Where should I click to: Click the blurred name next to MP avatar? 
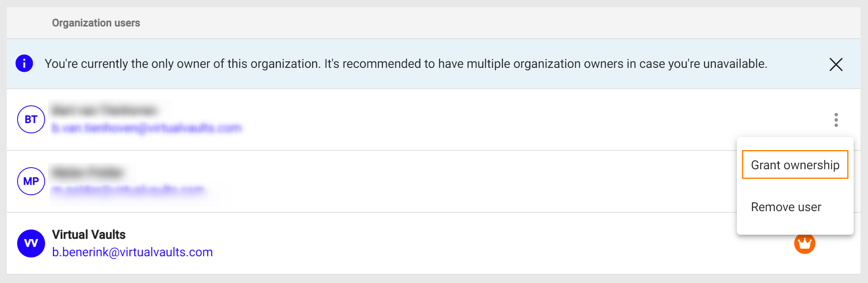(87, 172)
